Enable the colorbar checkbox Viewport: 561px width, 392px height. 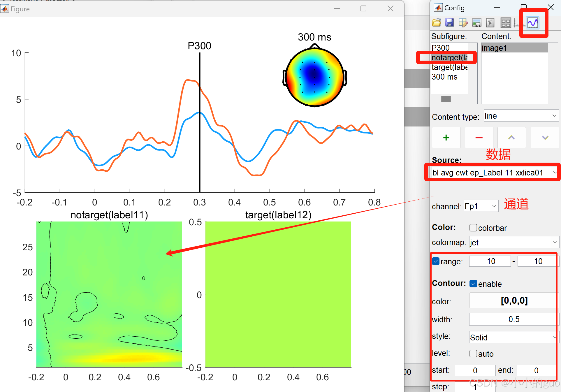(473, 228)
